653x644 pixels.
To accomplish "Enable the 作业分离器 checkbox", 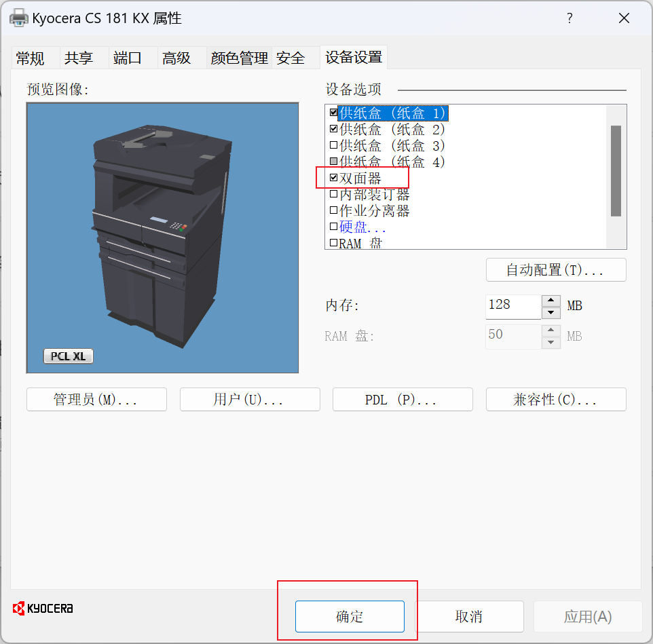I will 333,210.
